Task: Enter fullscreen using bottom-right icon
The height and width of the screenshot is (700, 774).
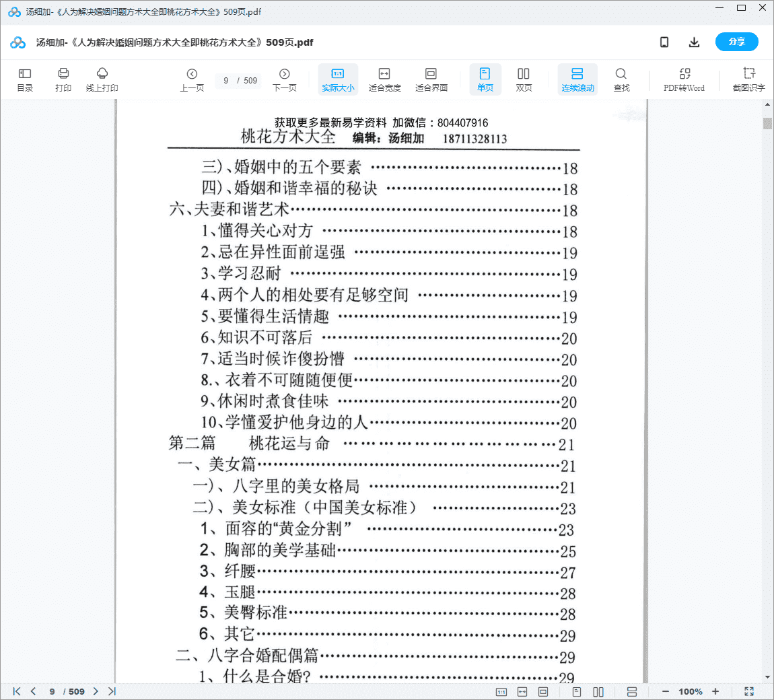Action: (749, 691)
